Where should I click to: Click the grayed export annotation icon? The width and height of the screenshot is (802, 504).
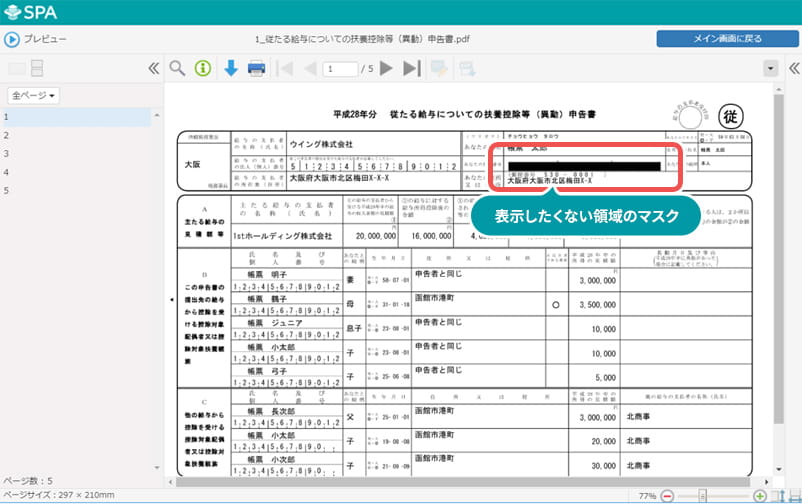(467, 68)
